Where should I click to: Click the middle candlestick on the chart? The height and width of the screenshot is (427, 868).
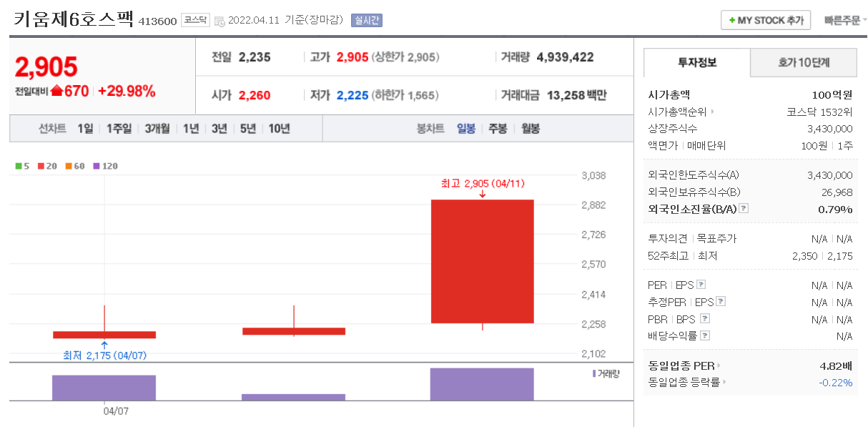tap(294, 331)
